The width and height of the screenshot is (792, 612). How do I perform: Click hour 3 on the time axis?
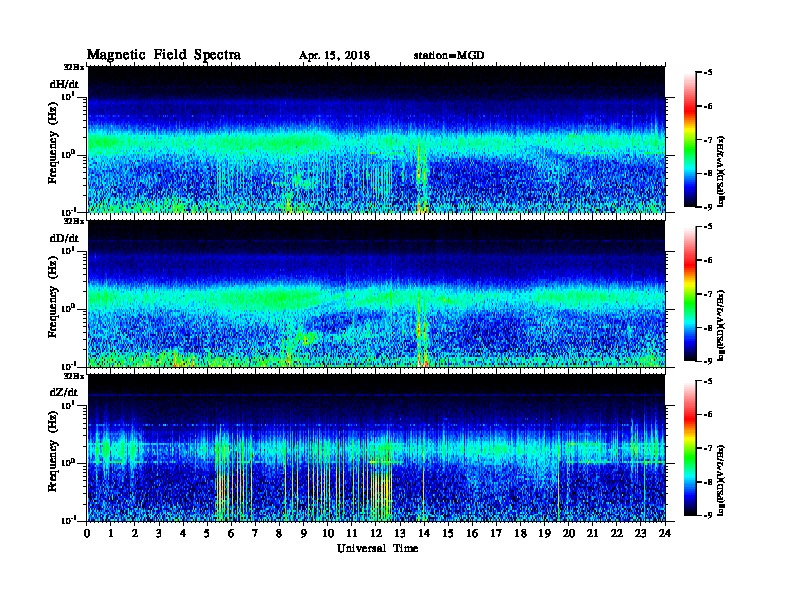159,533
